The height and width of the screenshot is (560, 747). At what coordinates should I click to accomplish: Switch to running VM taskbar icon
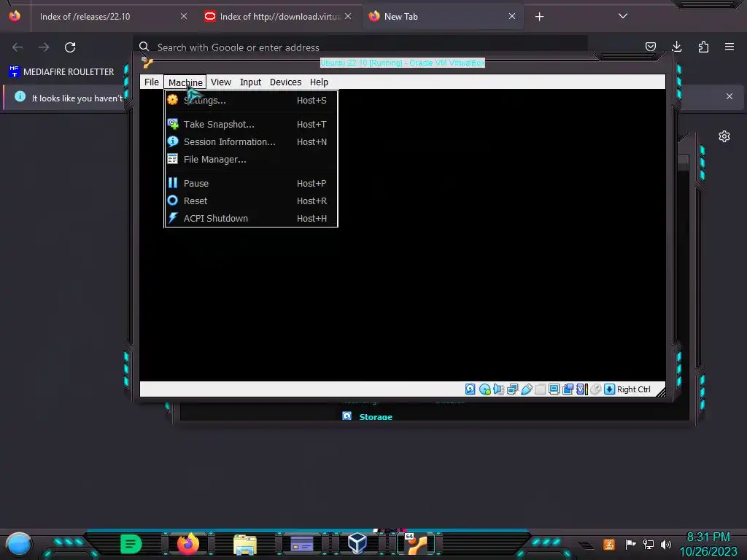pos(416,544)
